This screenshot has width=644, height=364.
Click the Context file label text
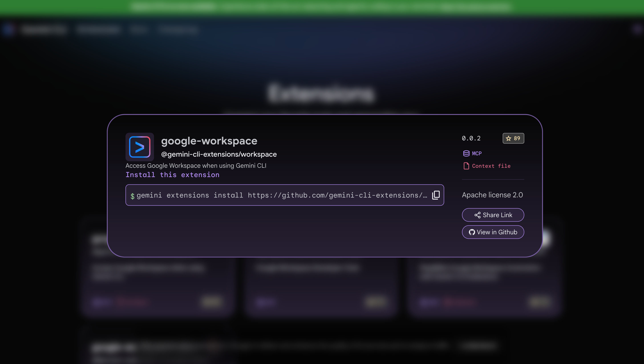coord(491,166)
